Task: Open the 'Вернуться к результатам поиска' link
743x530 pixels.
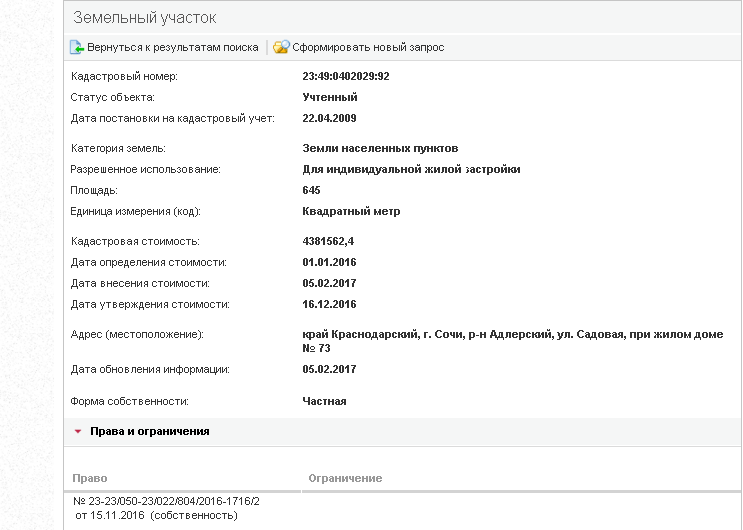Action: [x=172, y=47]
